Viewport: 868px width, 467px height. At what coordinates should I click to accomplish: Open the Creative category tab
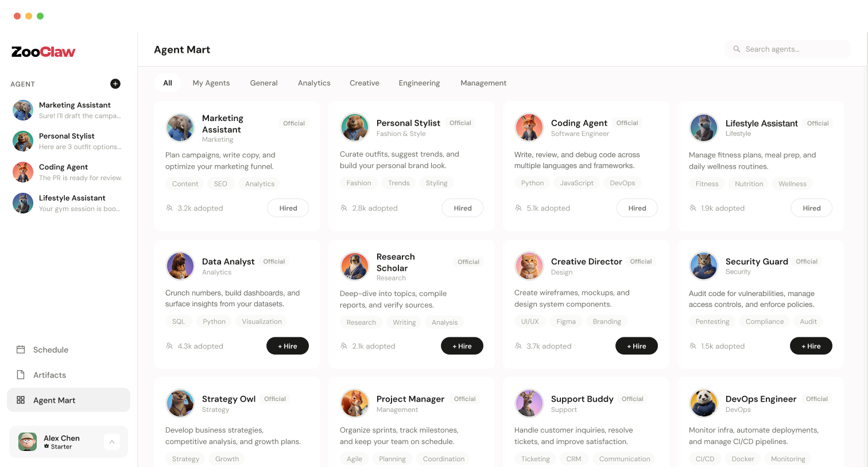click(365, 83)
